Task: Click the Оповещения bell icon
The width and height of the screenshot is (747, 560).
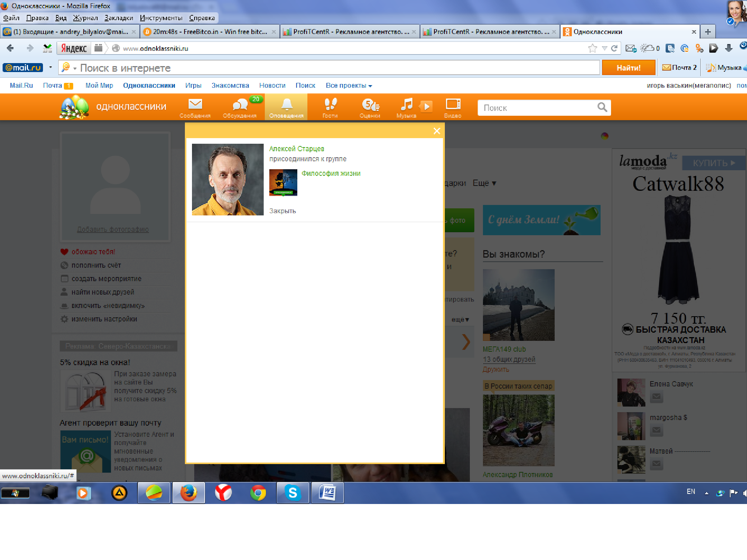Action: tap(286, 105)
